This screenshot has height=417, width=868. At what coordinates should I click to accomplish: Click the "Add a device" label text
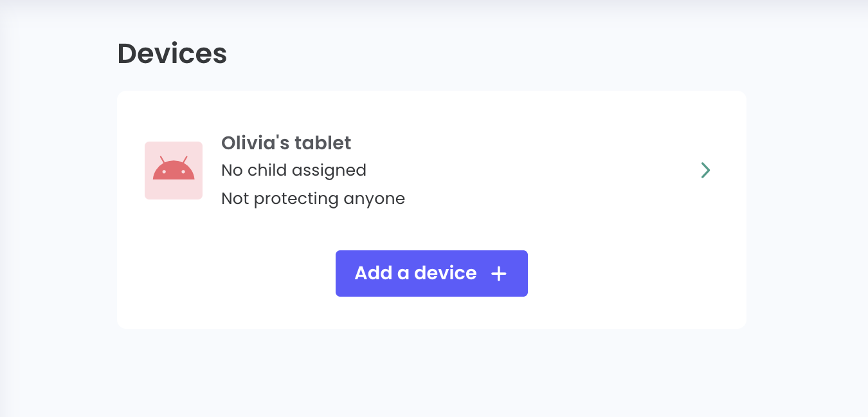[415, 273]
